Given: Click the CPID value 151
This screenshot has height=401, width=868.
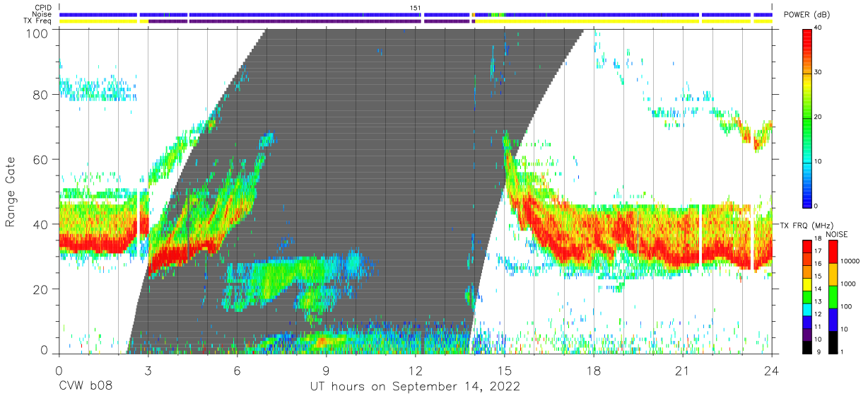Looking at the screenshot, I should (416, 8).
